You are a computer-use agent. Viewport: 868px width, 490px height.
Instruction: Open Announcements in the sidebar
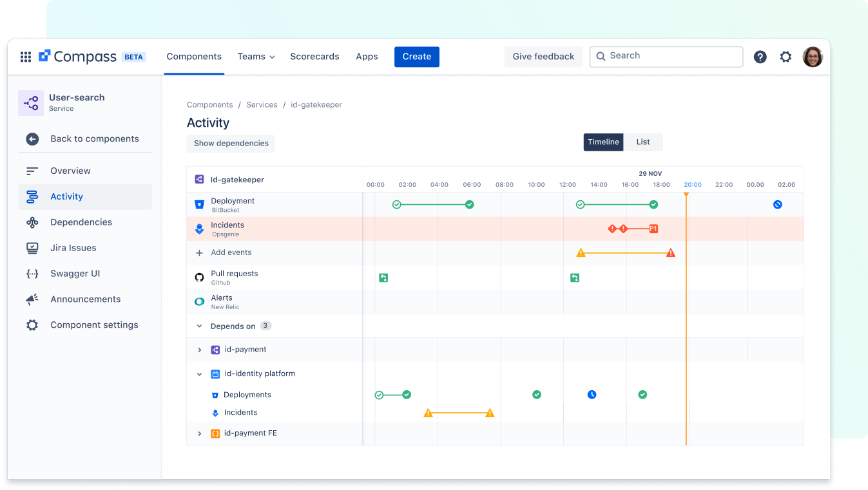pyautogui.click(x=85, y=299)
